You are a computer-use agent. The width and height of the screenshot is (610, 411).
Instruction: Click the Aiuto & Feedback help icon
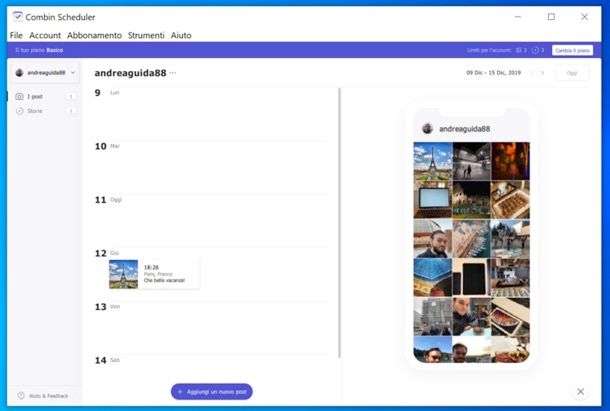coord(21,395)
